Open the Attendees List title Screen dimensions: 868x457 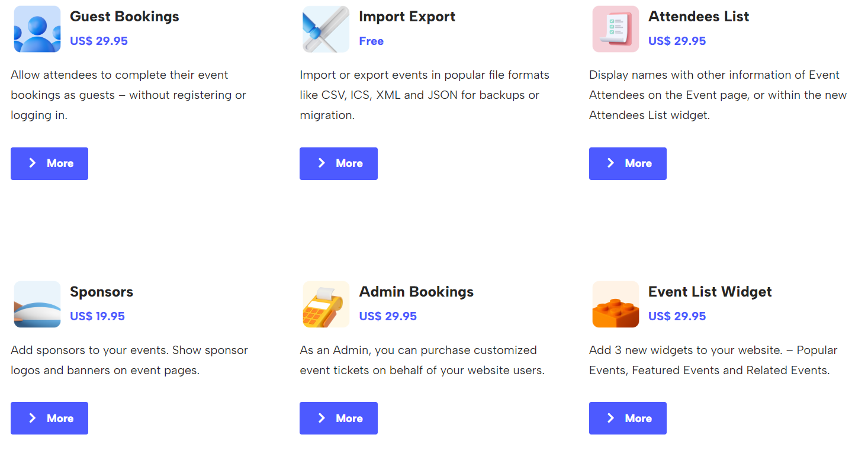698,17
